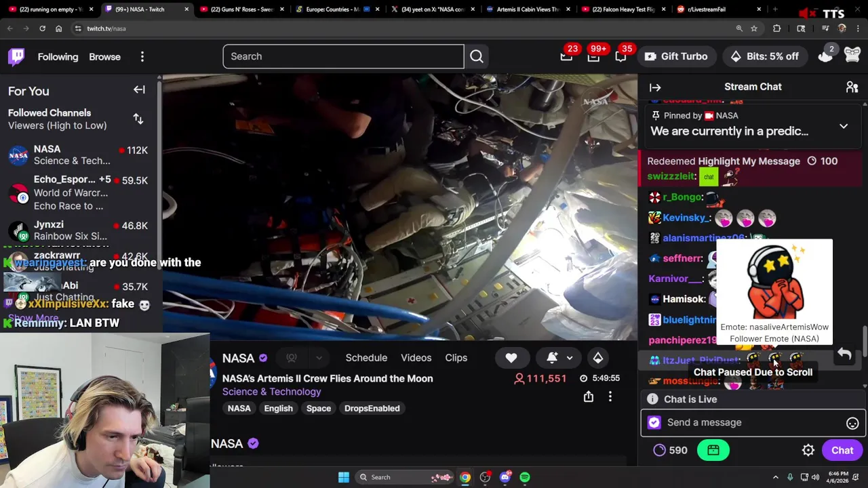Open a new browser tab
Image resolution: width=868 pixels, height=488 pixels.
[x=775, y=9]
